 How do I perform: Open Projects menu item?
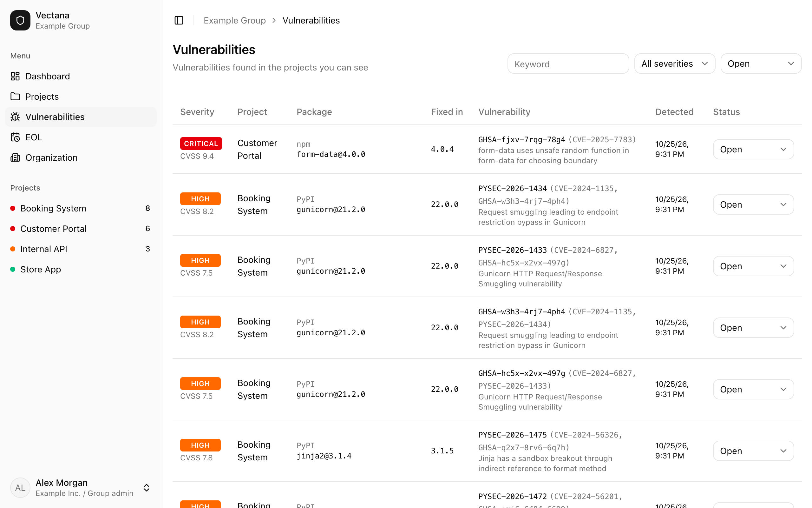click(81, 97)
